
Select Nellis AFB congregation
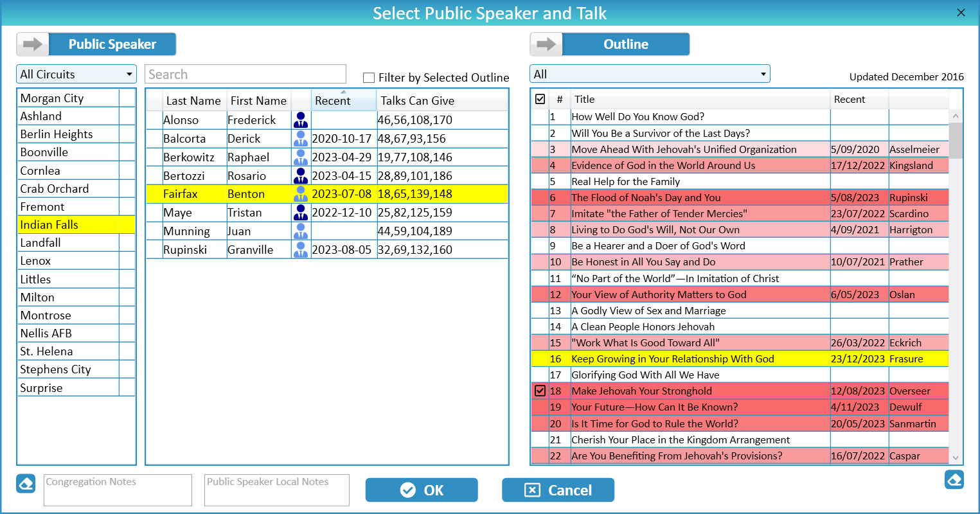point(76,333)
